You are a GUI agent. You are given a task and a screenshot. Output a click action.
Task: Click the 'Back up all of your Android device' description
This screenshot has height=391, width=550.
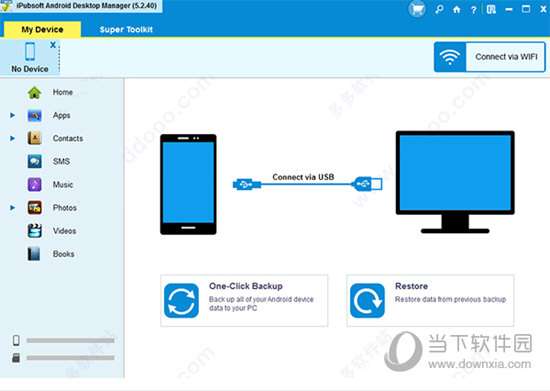(x=261, y=303)
